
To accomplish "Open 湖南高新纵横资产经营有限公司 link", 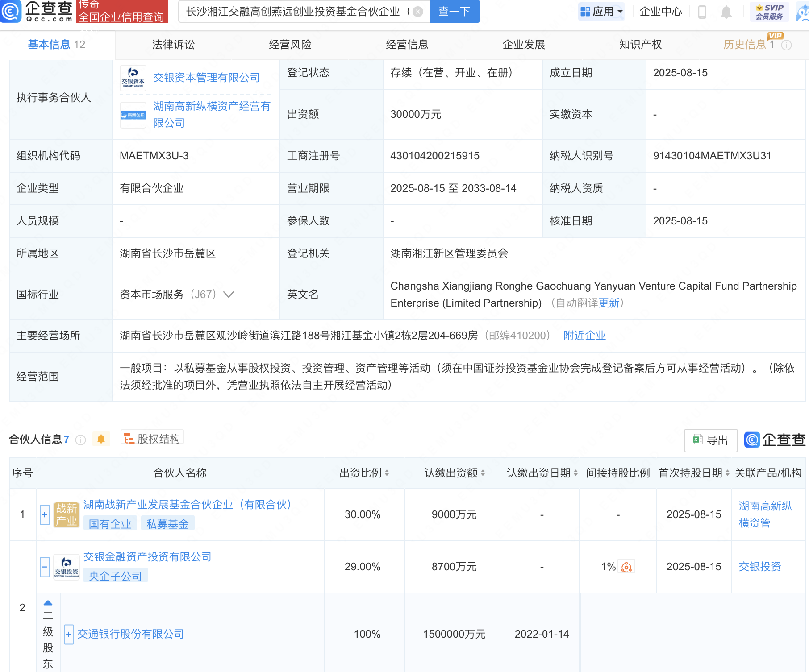I will [212, 115].
